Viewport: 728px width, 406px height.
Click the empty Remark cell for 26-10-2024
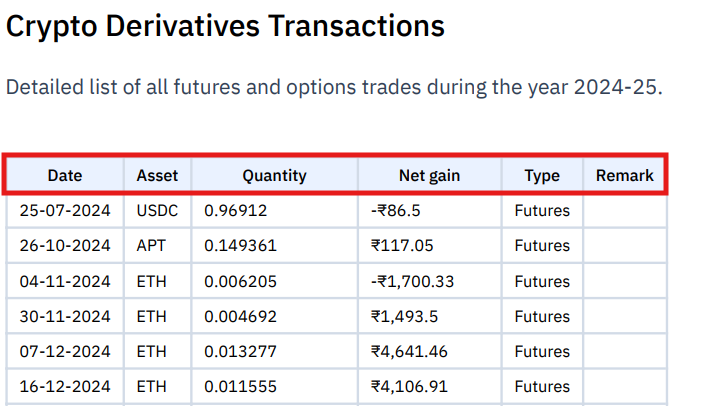tap(624, 245)
